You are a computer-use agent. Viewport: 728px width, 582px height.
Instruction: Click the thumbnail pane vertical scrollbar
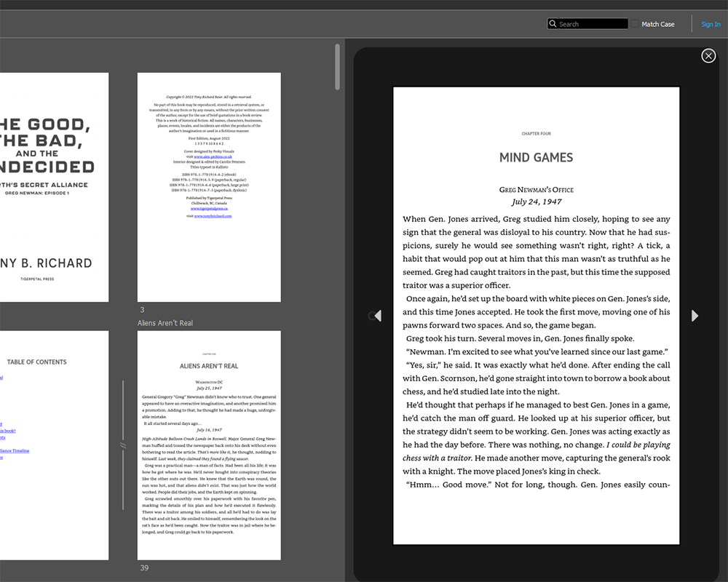click(x=337, y=67)
